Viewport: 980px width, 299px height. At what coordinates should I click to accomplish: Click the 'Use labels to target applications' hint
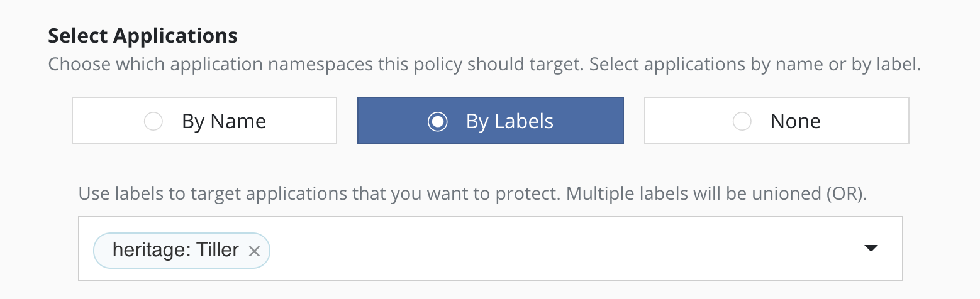click(472, 193)
